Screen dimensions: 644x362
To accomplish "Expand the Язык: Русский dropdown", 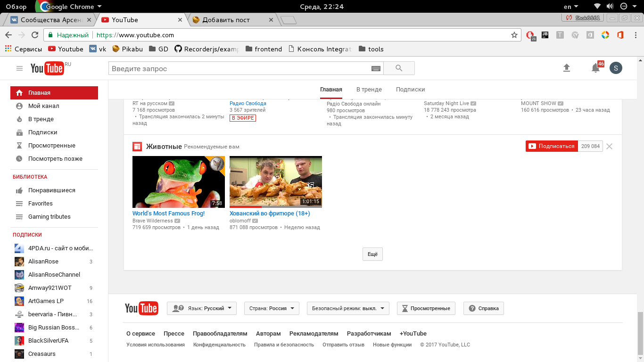I will click(x=202, y=308).
